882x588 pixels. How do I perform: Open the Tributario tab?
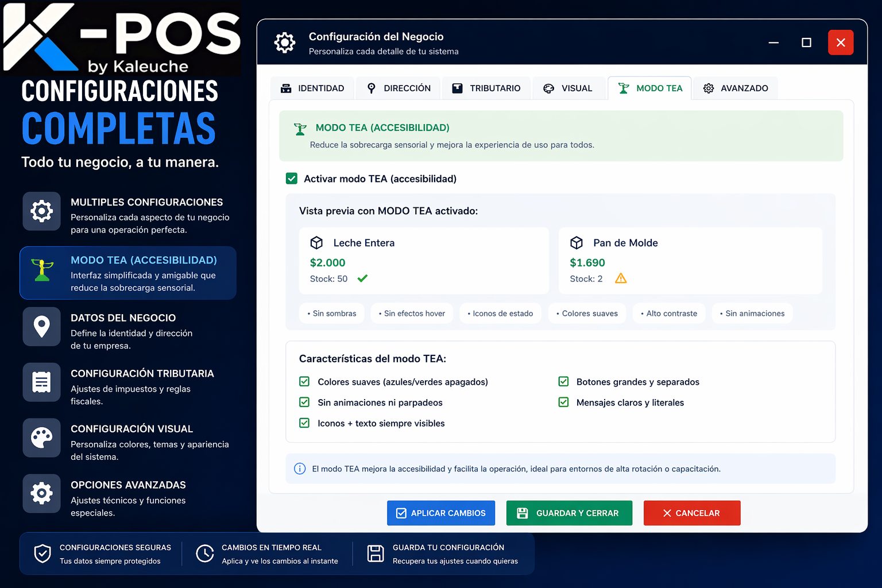[x=486, y=88]
